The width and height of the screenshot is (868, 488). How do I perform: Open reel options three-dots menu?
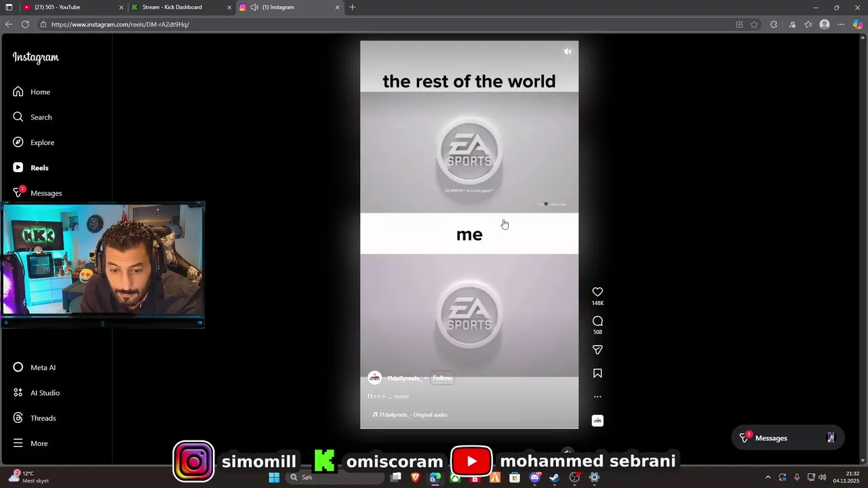[597, 396]
